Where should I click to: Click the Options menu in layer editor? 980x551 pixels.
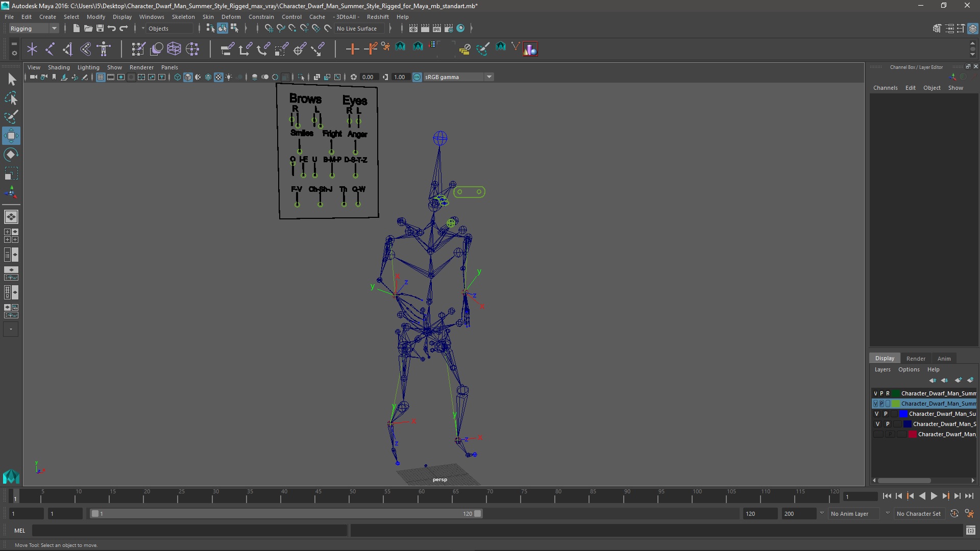click(909, 369)
